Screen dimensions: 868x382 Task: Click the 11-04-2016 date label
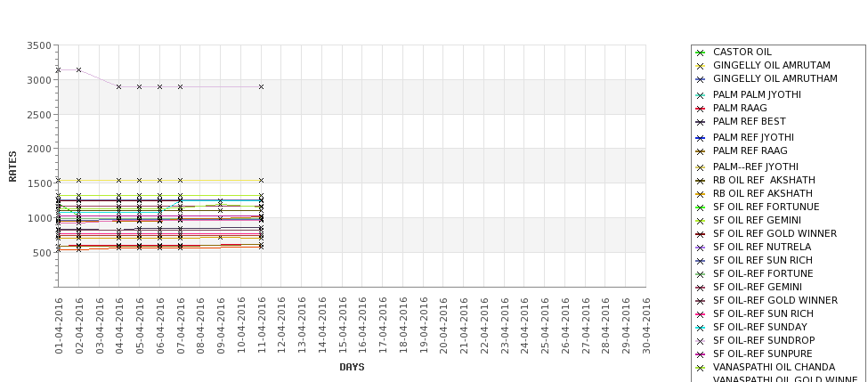coord(262,326)
